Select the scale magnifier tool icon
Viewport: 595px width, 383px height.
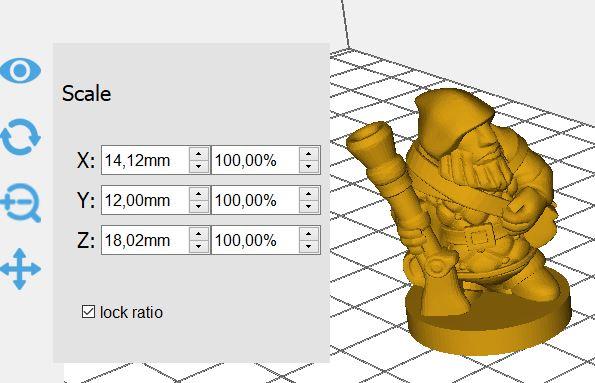20,202
